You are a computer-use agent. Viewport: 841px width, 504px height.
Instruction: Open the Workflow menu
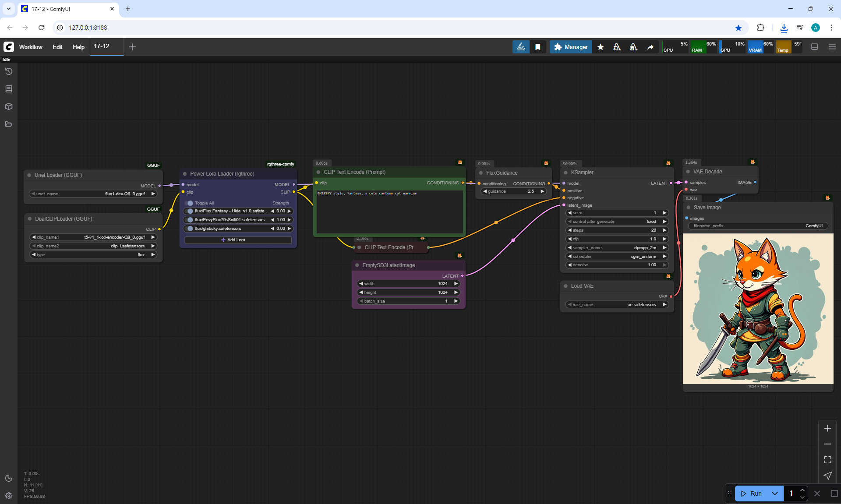[31, 47]
